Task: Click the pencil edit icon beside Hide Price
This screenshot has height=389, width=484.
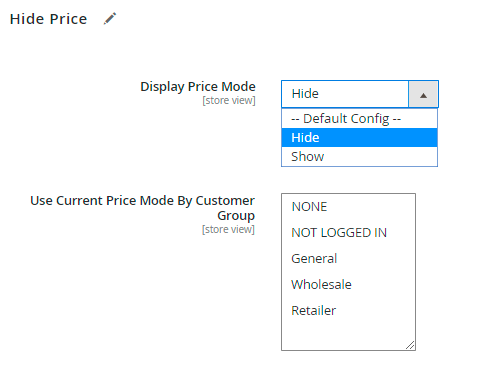Action: [x=110, y=19]
